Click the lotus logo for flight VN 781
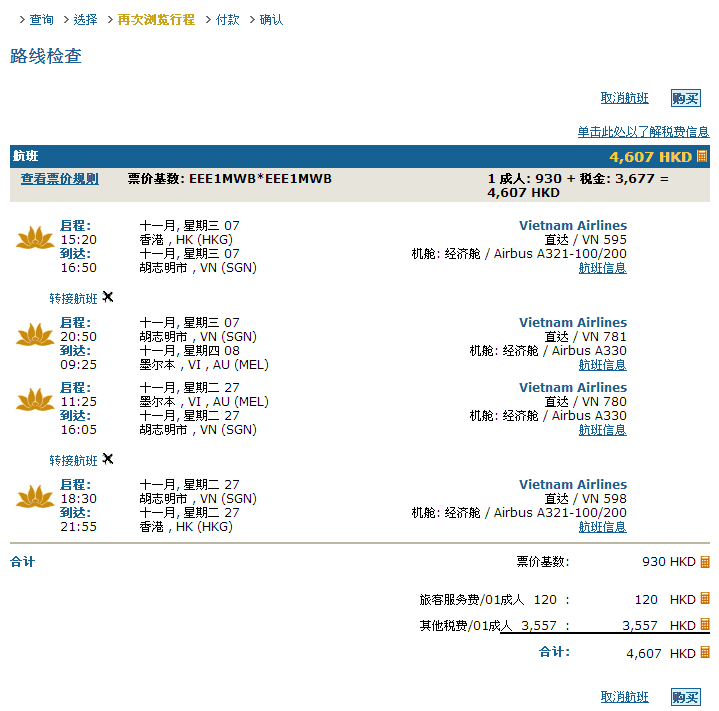Screen dimensions: 719x711 (35, 335)
